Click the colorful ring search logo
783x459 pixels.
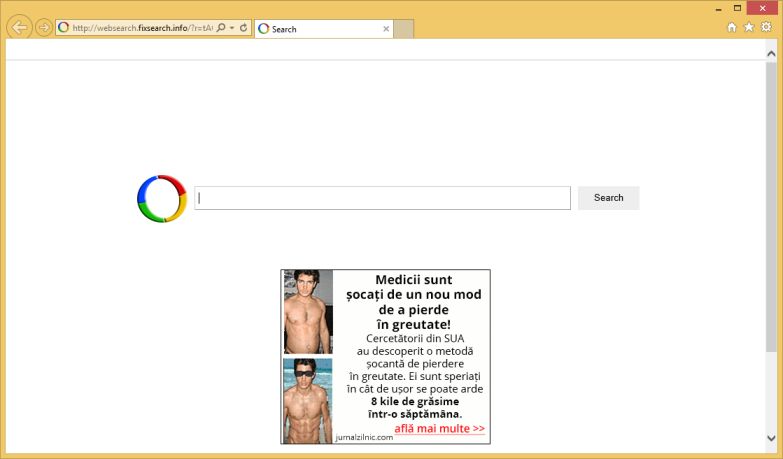pyautogui.click(x=162, y=198)
